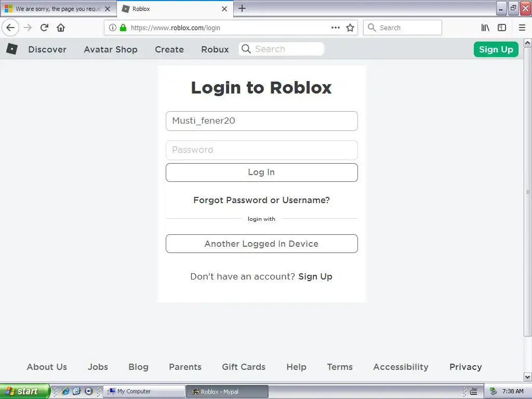Focus the Password input field
Screen dimensions: 532x399
coord(262,150)
